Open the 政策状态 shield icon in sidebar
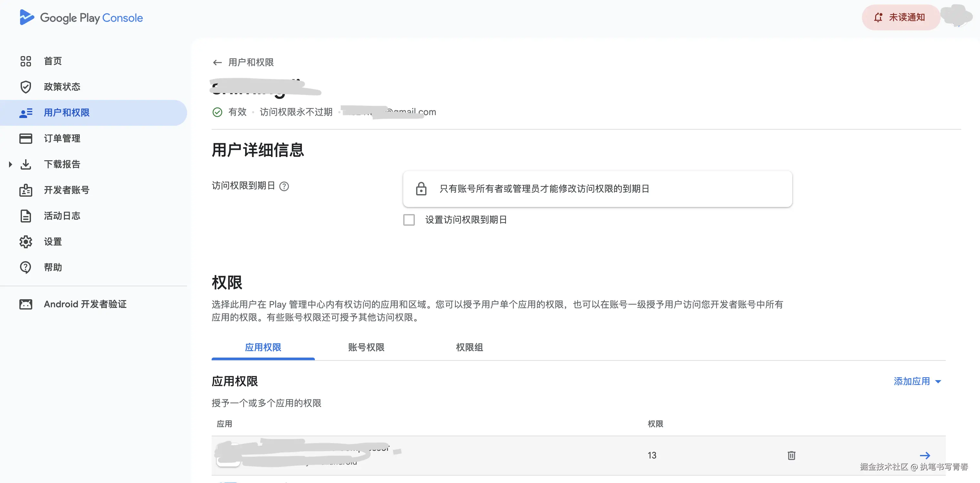The height and width of the screenshot is (483, 980). (25, 87)
